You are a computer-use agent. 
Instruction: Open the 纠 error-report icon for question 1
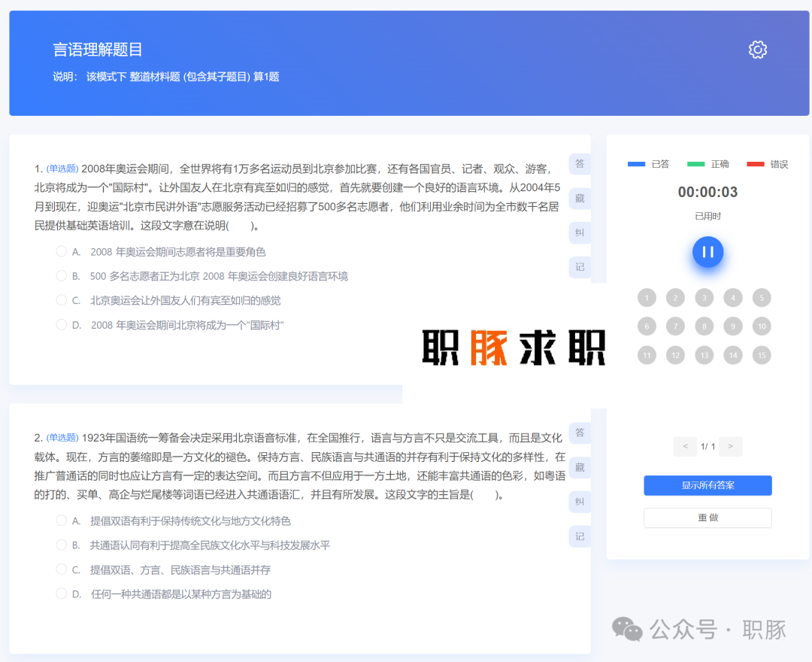[x=579, y=232]
